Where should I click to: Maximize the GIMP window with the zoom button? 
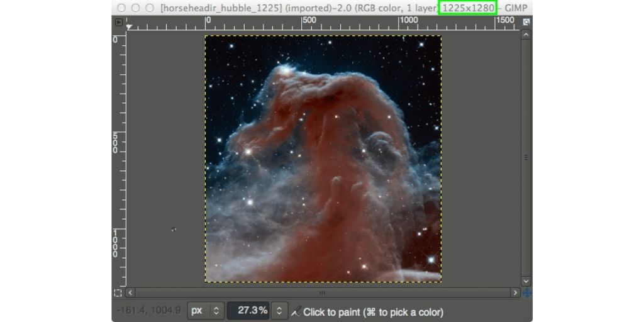click(150, 8)
